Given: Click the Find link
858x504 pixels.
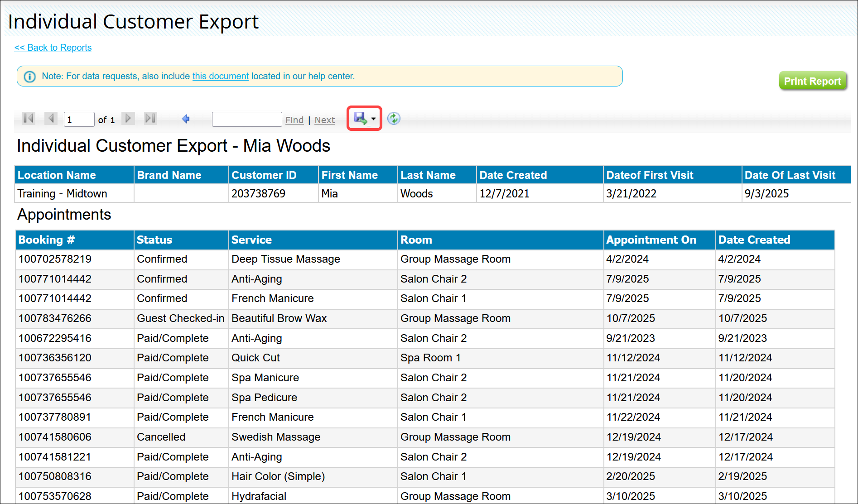Looking at the screenshot, I should (294, 120).
